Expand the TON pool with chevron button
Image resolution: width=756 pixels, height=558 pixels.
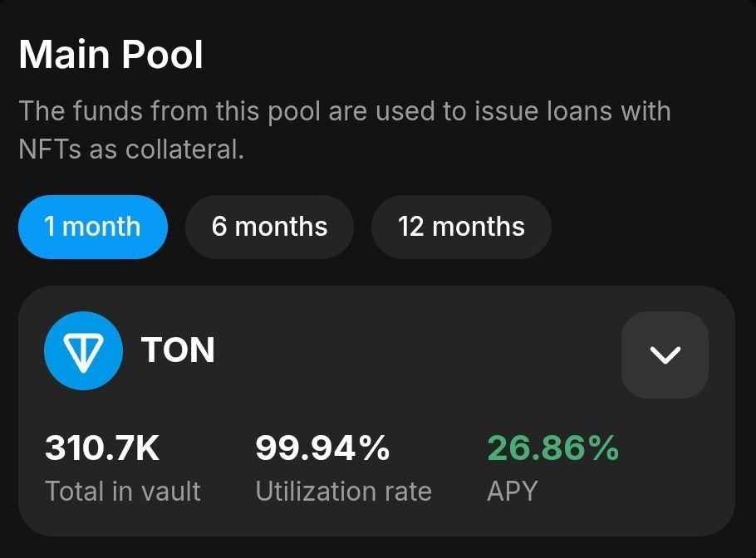665,355
